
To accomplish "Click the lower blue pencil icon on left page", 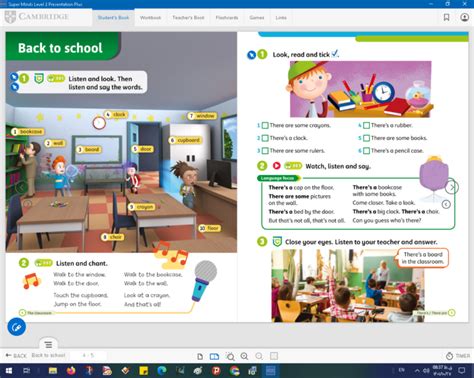I will click(x=14, y=87).
